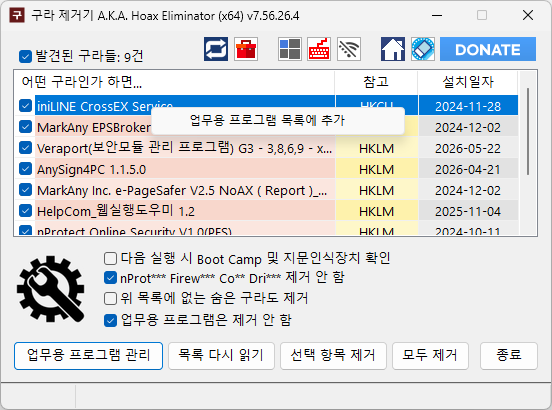The height and width of the screenshot is (410, 552).
Task: Click the 목록 다시 읽기 button
Action: coord(221,355)
